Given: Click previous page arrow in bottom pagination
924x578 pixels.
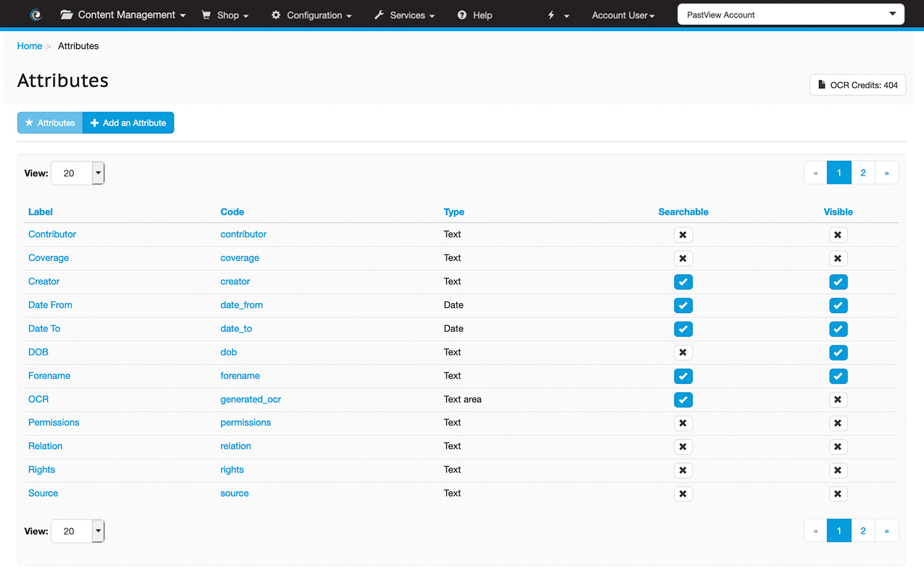Looking at the screenshot, I should pos(815,531).
